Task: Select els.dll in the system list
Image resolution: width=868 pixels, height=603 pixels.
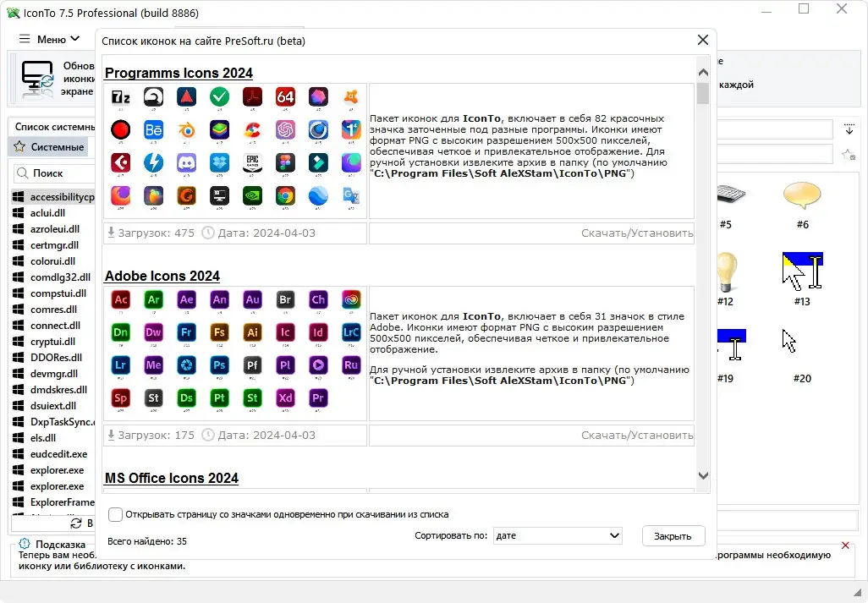Action: pyautogui.click(x=43, y=437)
